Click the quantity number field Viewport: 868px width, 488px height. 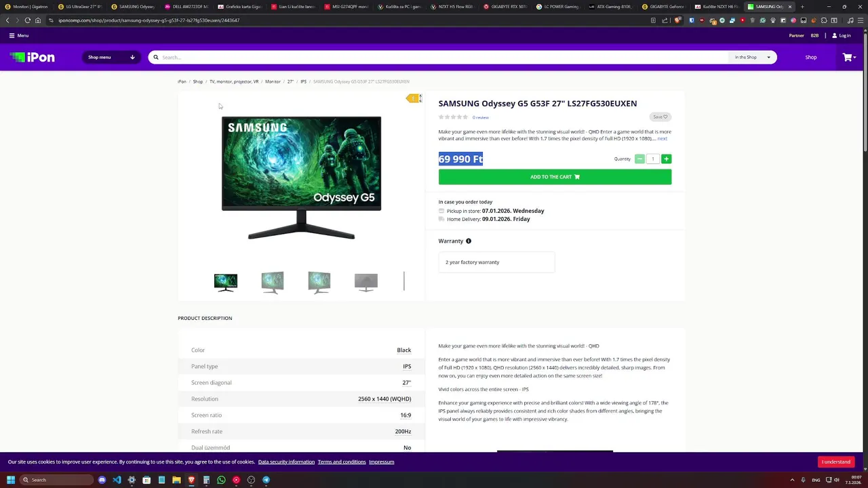[653, 159]
